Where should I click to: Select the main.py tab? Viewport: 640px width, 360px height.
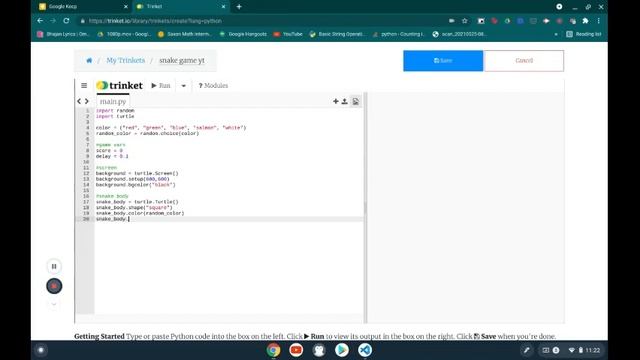pos(113,101)
